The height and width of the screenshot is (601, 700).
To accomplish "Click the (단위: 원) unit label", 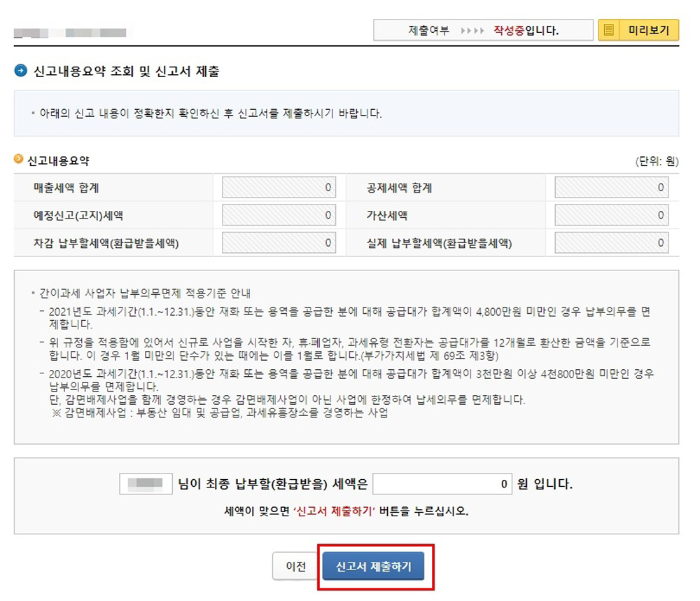I will (657, 161).
